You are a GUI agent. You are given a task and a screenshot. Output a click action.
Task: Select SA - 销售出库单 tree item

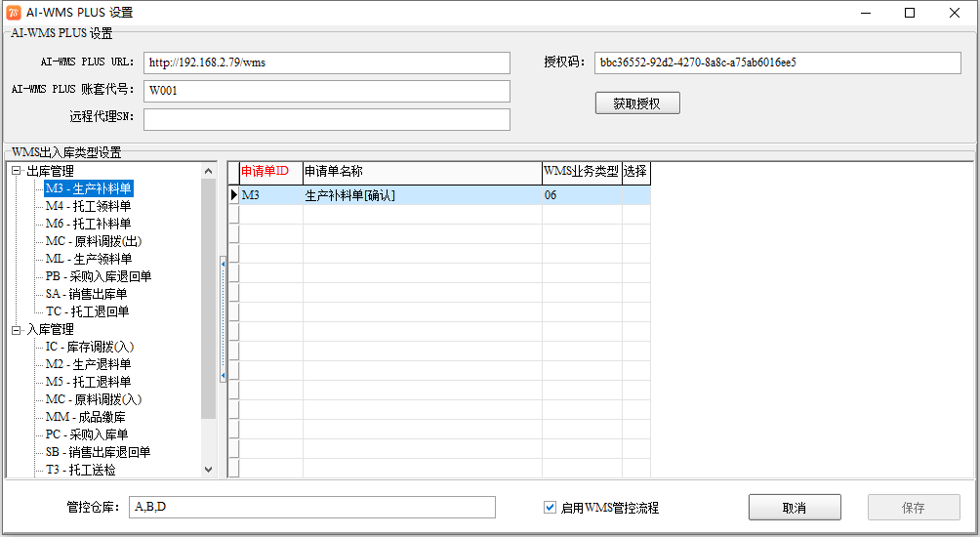coord(86,293)
